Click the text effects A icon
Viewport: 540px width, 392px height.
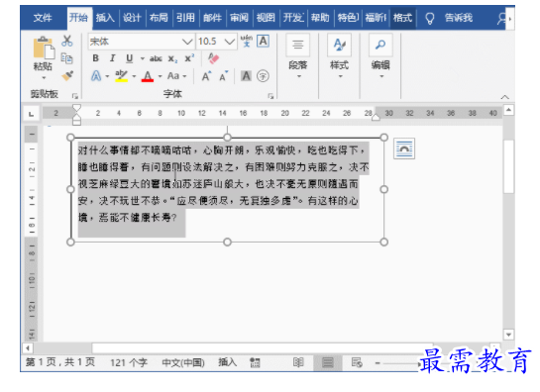pos(96,75)
